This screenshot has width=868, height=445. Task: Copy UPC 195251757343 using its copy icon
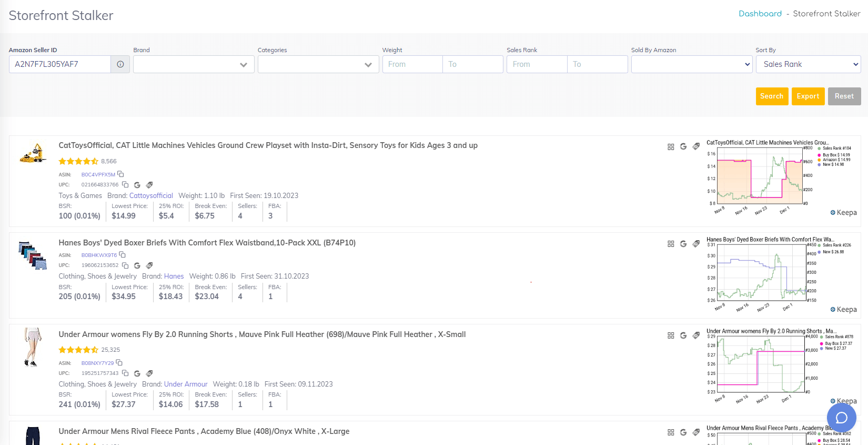(125, 373)
